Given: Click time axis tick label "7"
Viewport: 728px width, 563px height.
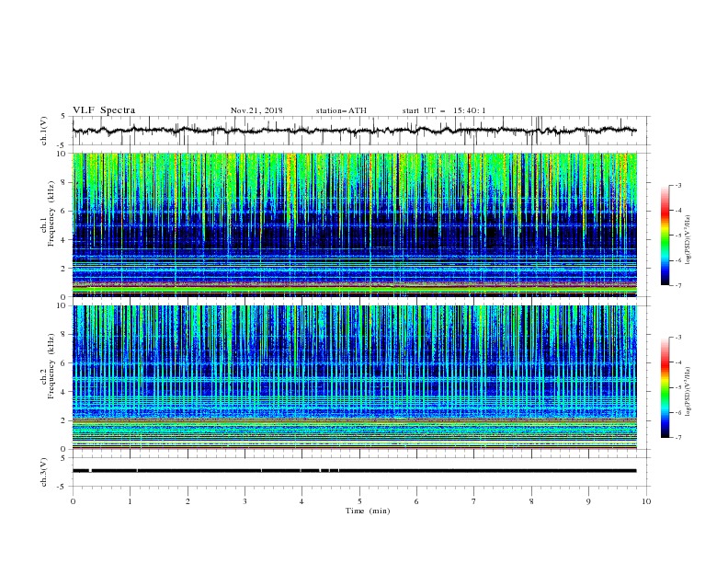Looking at the screenshot, I should coord(474,501).
